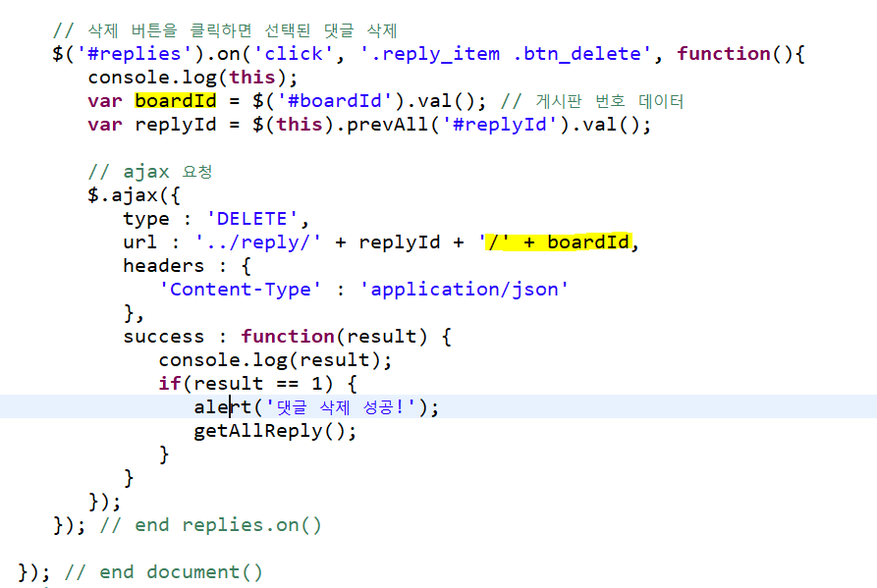
Task: Click the 'DELETE' type string
Action: [251, 219]
